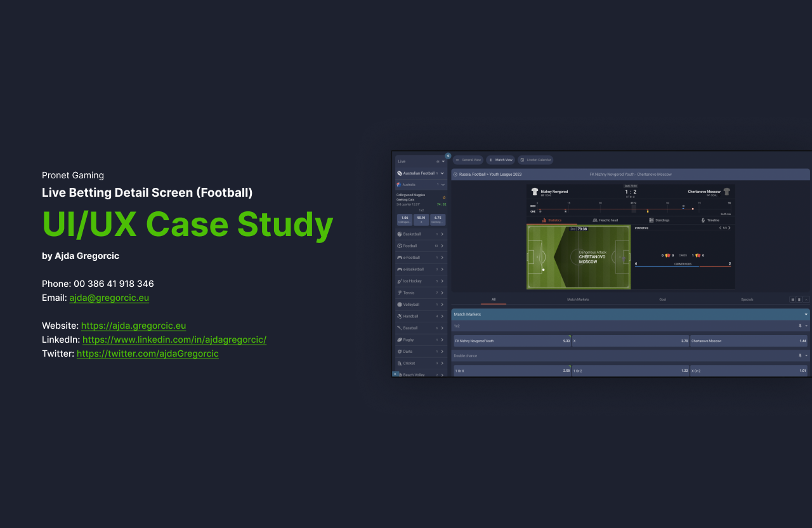Image resolution: width=812 pixels, height=528 pixels.
Task: Click the Handball sport icon
Action: tap(400, 316)
